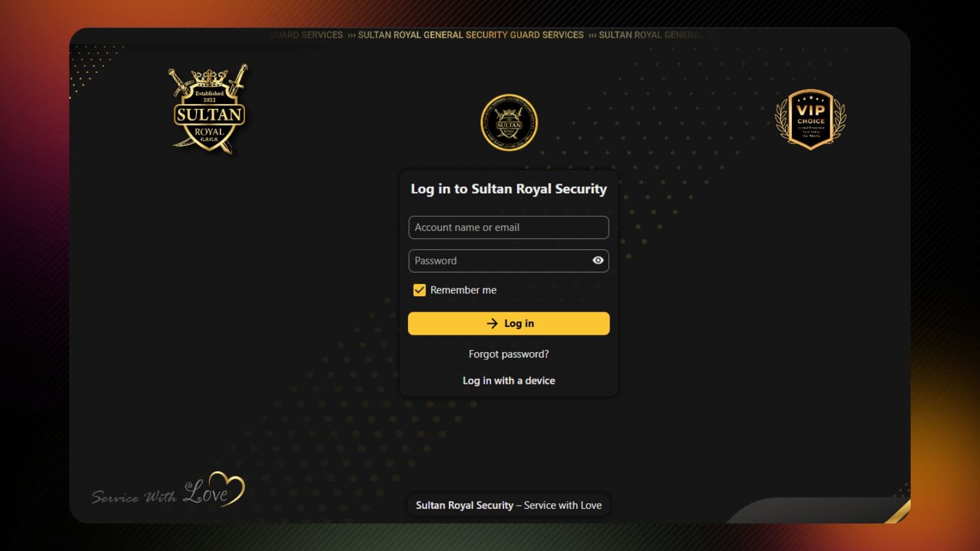This screenshot has height=551, width=980.
Task: Click the circular Sultan seal above the form
Action: pos(508,122)
